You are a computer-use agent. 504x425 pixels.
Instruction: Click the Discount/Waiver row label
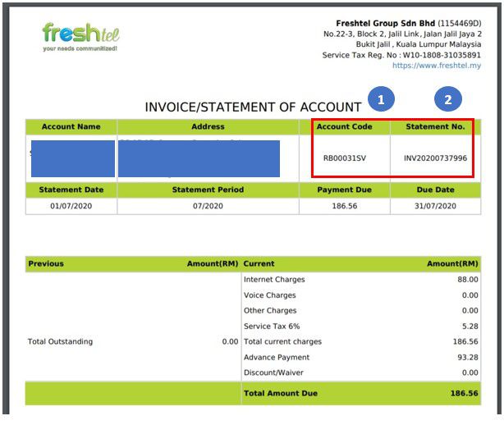point(273,372)
